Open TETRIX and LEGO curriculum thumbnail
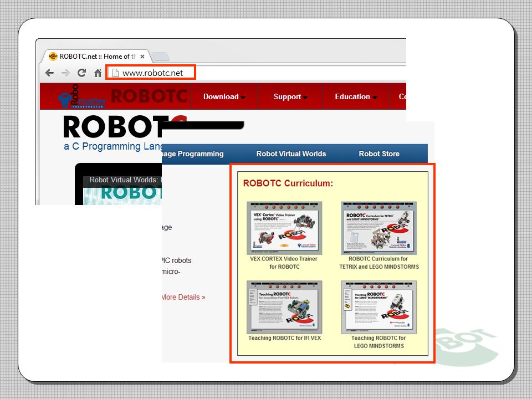Screen dimensions: 532x399 [379, 228]
